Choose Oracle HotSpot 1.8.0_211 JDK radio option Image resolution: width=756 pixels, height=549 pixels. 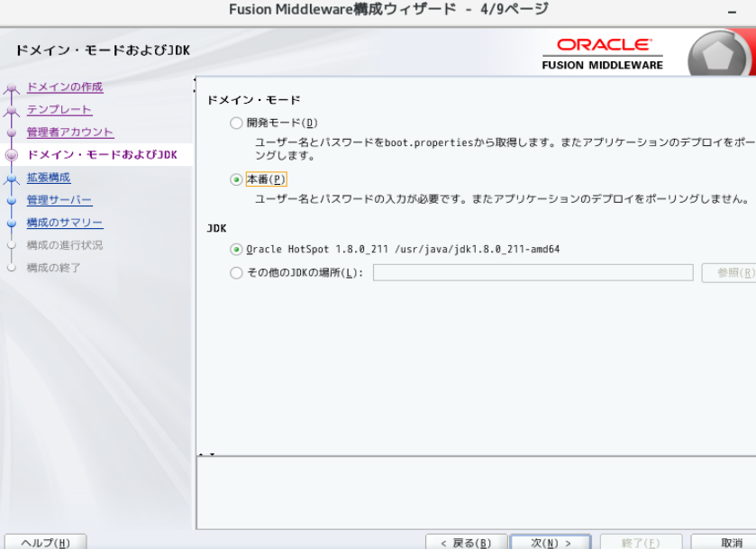point(236,250)
